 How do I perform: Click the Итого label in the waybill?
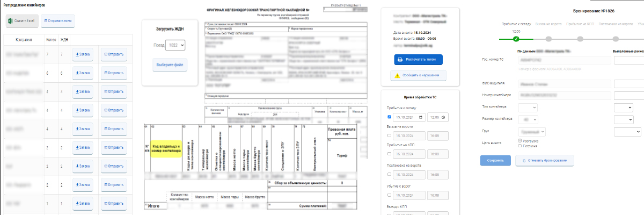tap(155, 206)
